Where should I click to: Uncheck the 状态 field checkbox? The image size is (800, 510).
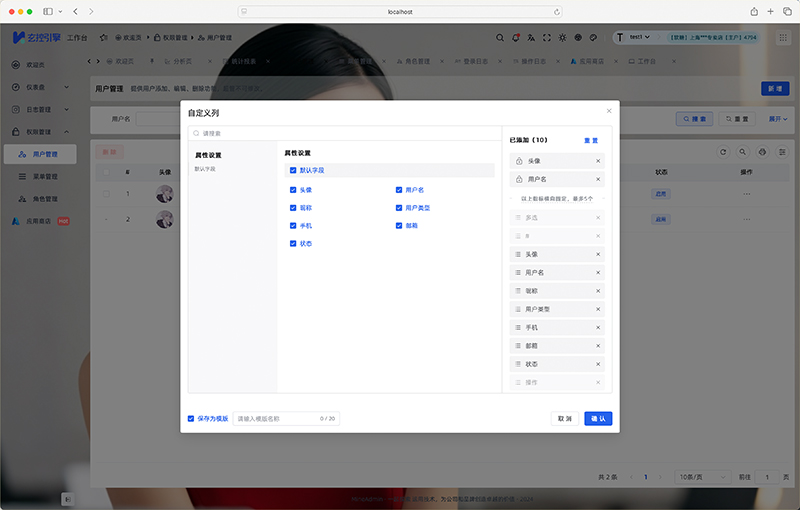pyautogui.click(x=293, y=244)
